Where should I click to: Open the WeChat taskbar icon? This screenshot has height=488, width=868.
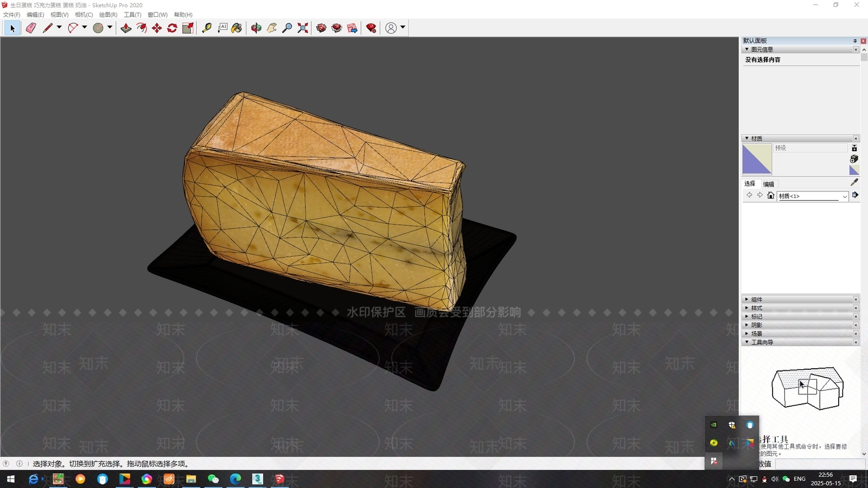213,479
